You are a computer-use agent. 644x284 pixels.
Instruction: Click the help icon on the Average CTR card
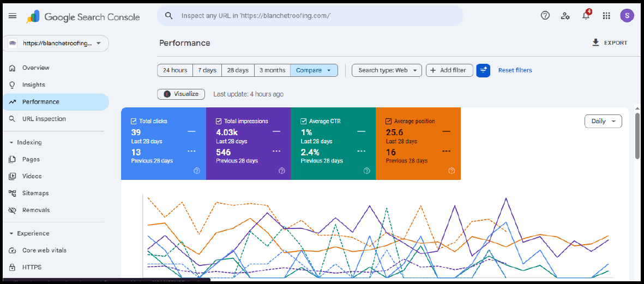pyautogui.click(x=366, y=171)
